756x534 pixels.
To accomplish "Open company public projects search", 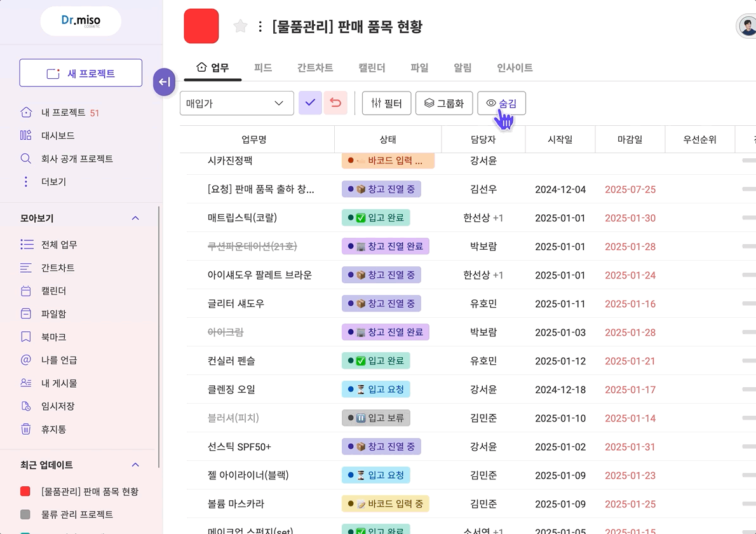I will (x=76, y=158).
